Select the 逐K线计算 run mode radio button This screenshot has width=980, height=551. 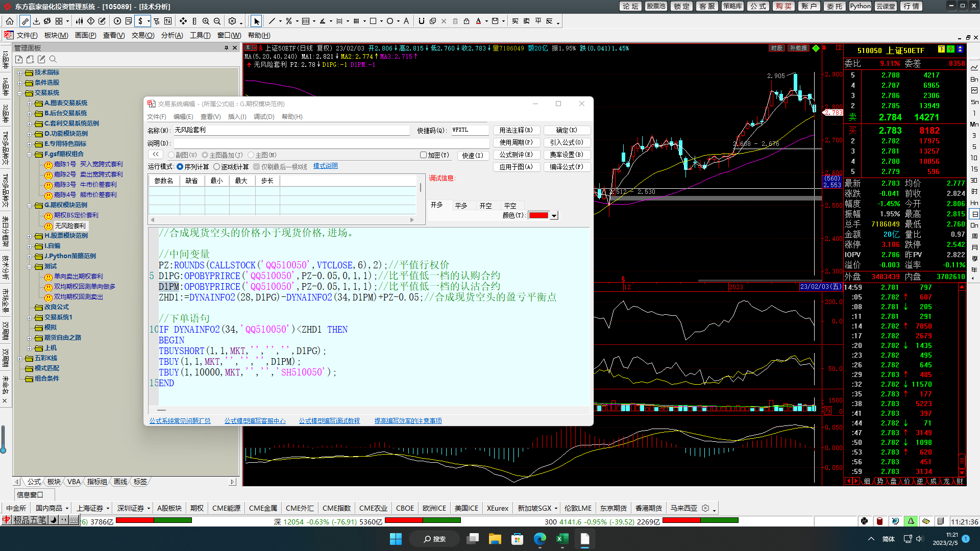coord(217,167)
